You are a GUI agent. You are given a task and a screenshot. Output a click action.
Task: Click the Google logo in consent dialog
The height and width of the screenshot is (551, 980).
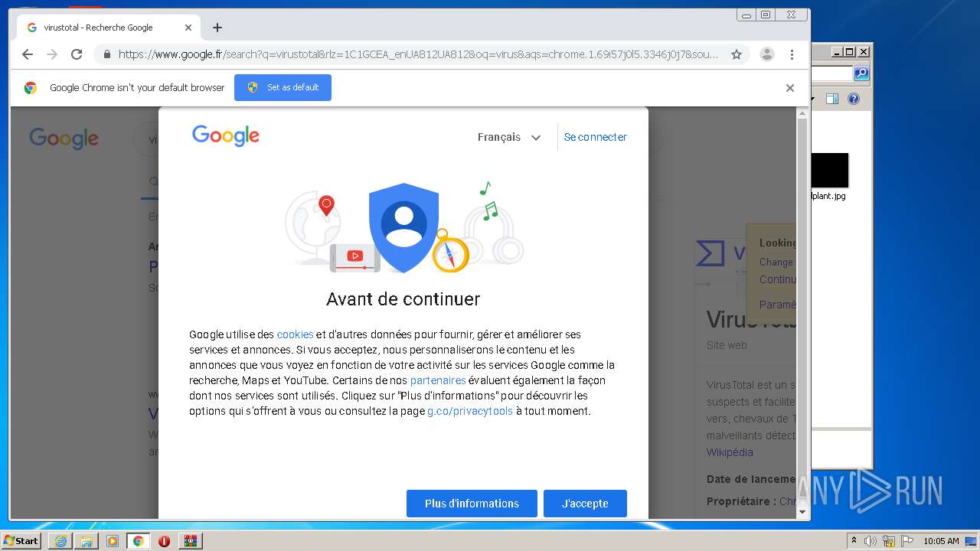coord(226,136)
